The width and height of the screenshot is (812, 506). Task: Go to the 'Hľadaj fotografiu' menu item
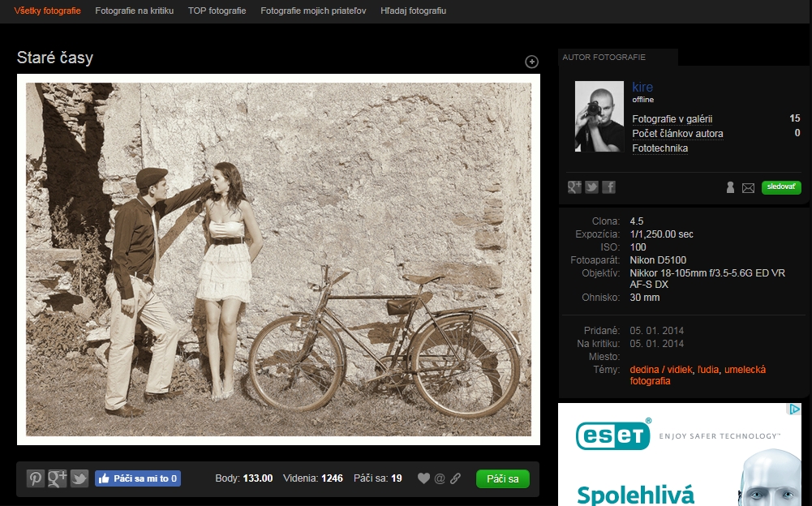[x=413, y=11]
